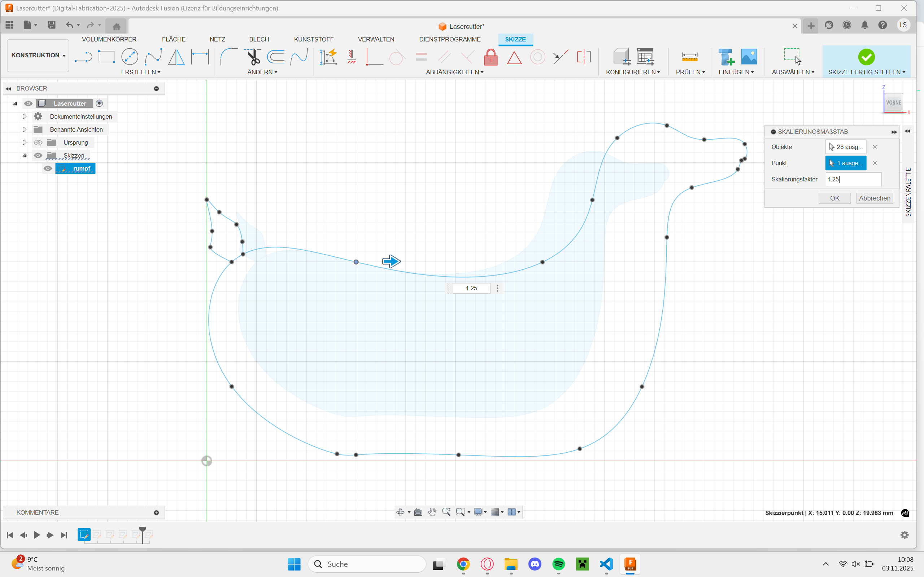Select the Mirror tool icon
Viewport: 924px width, 577px height.
coord(176,57)
